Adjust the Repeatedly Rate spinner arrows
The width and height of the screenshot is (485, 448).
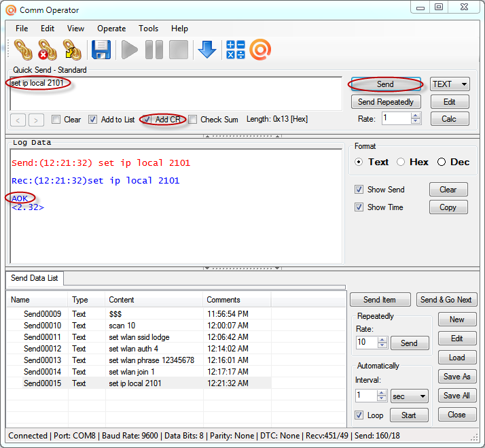[x=382, y=343]
